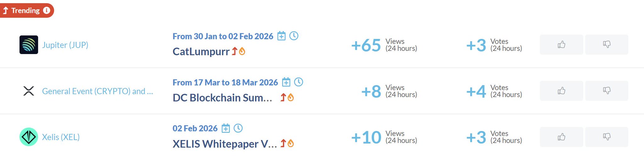This screenshot has height=163, width=644.
Task: Add CatLumpurr event to calendar
Action: click(x=281, y=36)
